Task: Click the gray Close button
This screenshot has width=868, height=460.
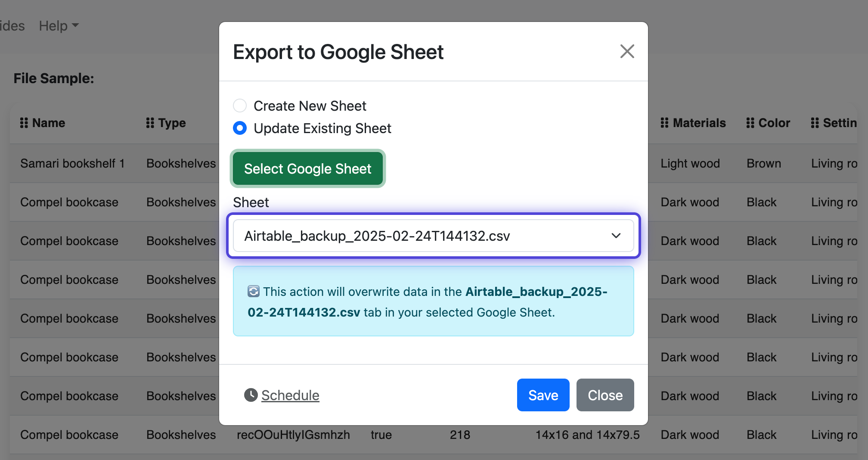Action: point(605,395)
